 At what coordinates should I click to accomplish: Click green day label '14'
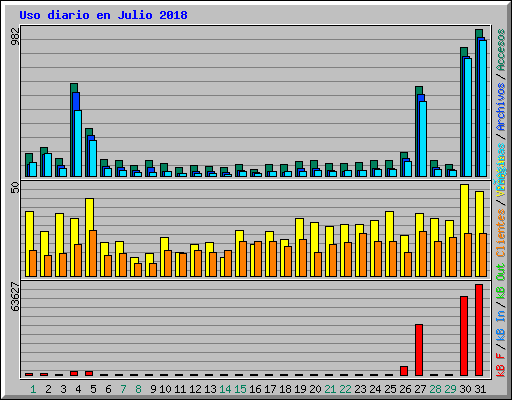click(225, 389)
